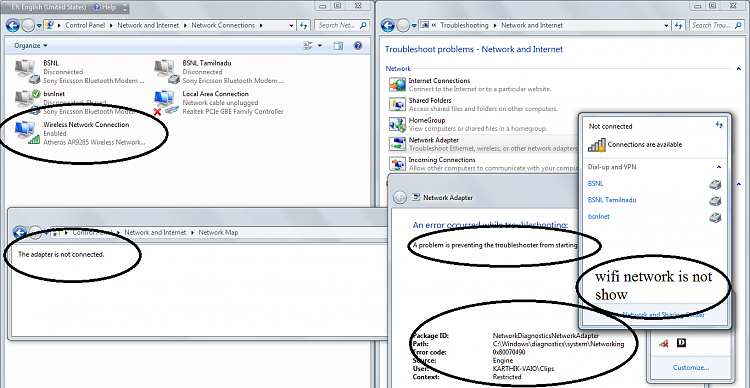The image size is (750, 388).
Task: Open address history dropdown in Troubleshooting window
Action: click(666, 25)
